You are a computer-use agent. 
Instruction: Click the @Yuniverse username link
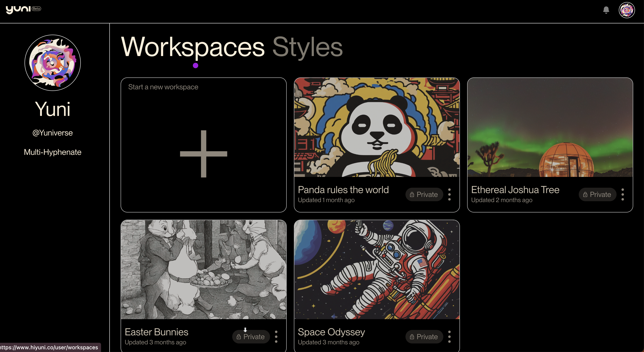point(52,133)
